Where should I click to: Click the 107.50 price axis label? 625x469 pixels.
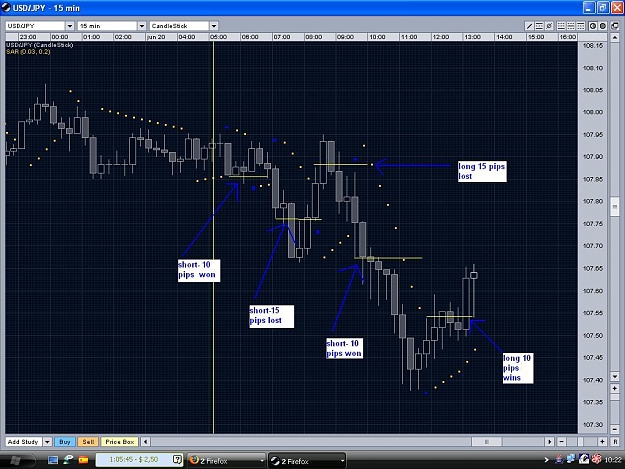[593, 336]
